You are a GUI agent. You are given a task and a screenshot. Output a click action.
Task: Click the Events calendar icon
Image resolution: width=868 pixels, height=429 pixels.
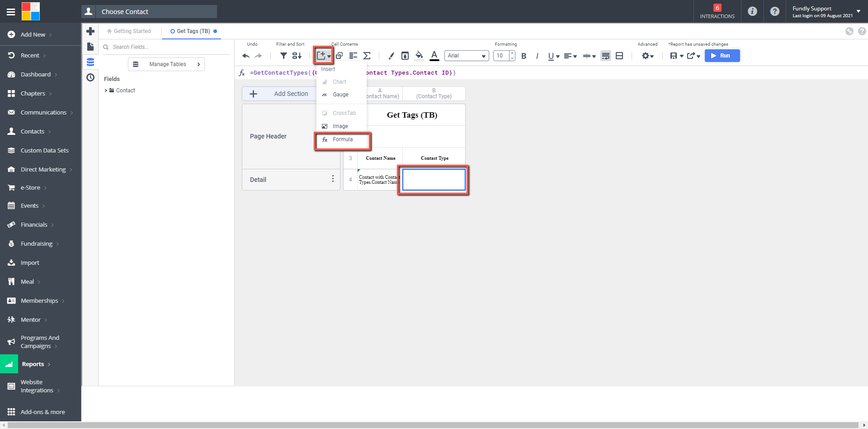coord(11,205)
